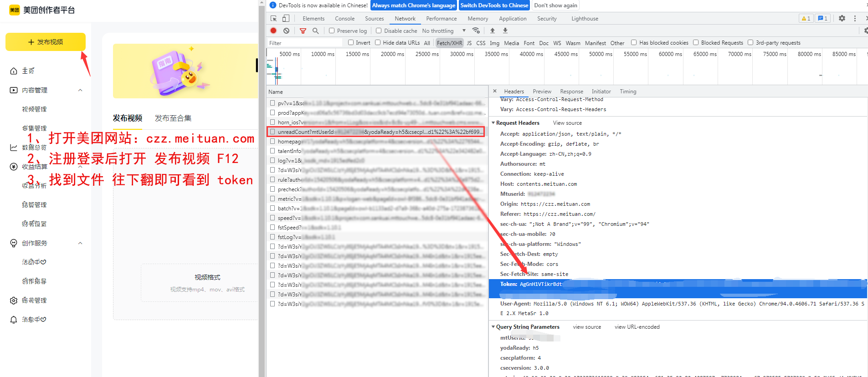Image resolution: width=868 pixels, height=377 pixels.
Task: Open the network search magnifier
Action: 315,31
